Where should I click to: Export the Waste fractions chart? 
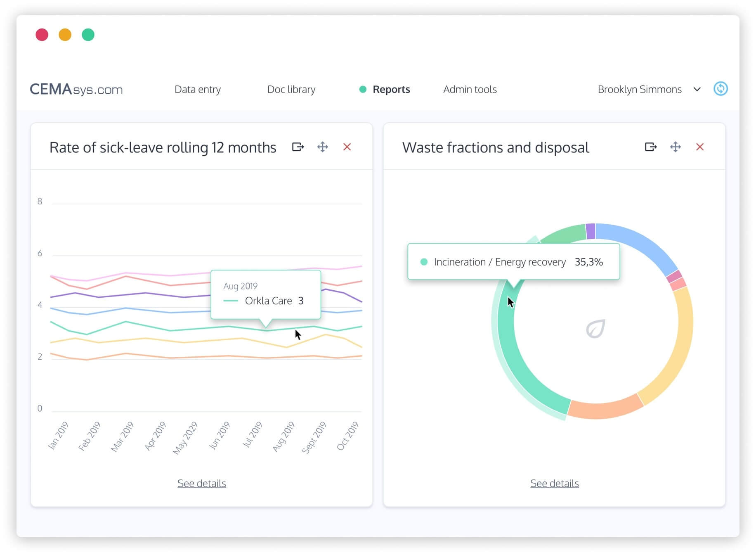(650, 147)
